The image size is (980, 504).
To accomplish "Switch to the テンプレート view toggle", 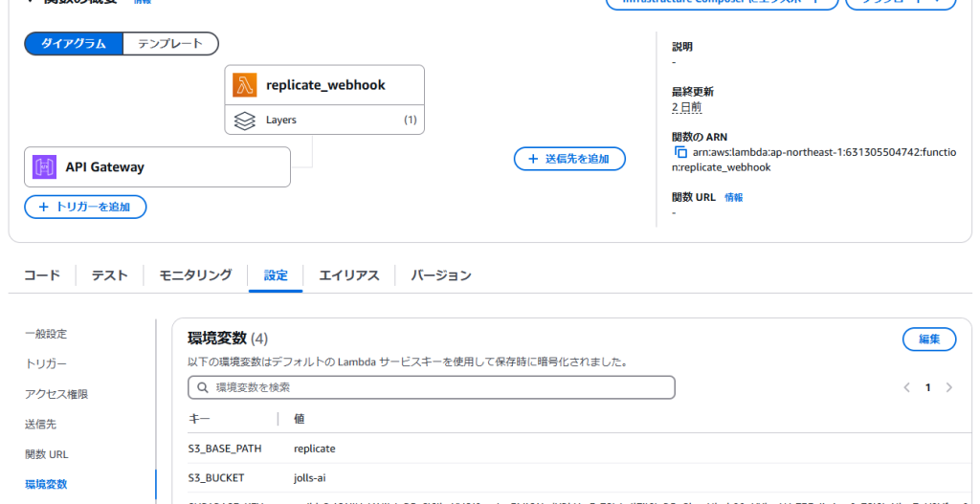I will [170, 44].
